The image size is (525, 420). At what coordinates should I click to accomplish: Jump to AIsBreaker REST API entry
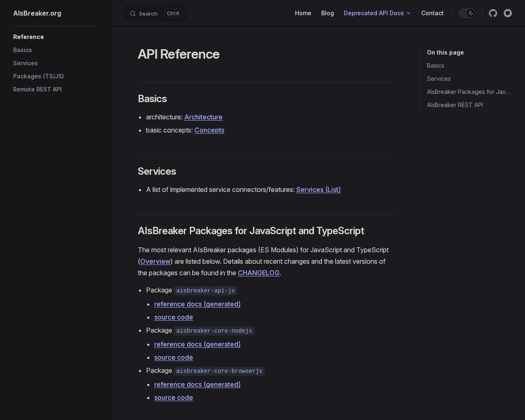(x=455, y=105)
